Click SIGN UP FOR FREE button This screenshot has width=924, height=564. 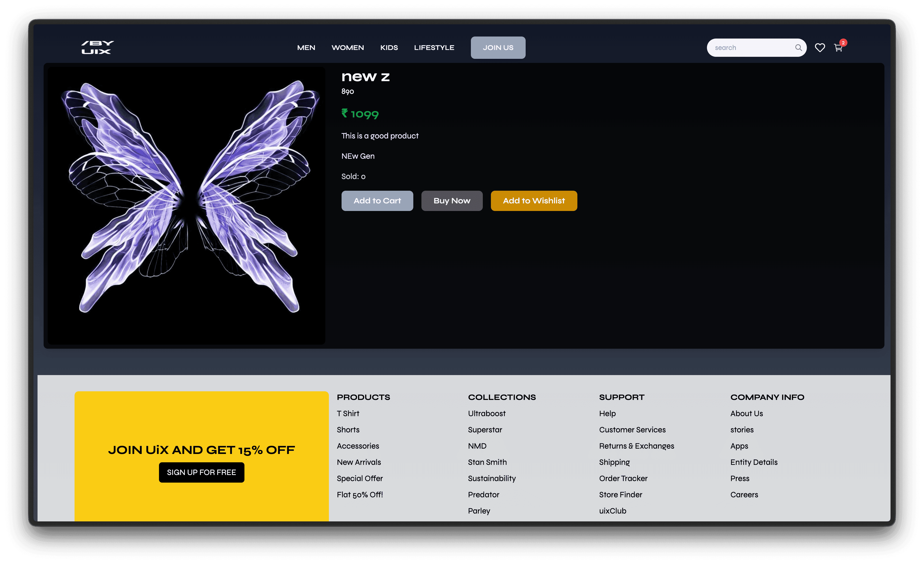point(202,472)
